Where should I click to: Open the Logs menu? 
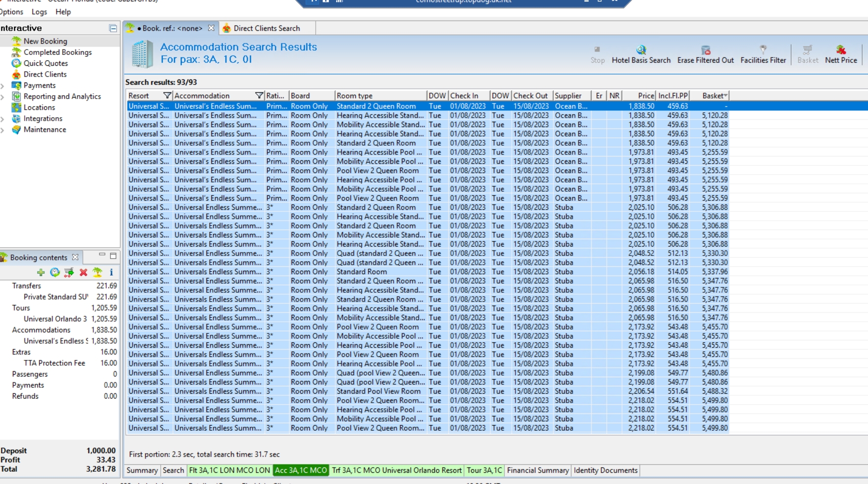pos(39,12)
